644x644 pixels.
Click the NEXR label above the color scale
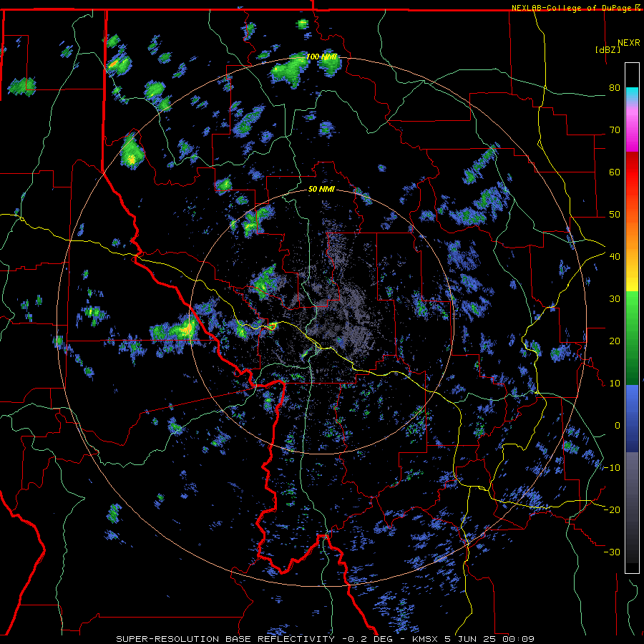click(628, 42)
